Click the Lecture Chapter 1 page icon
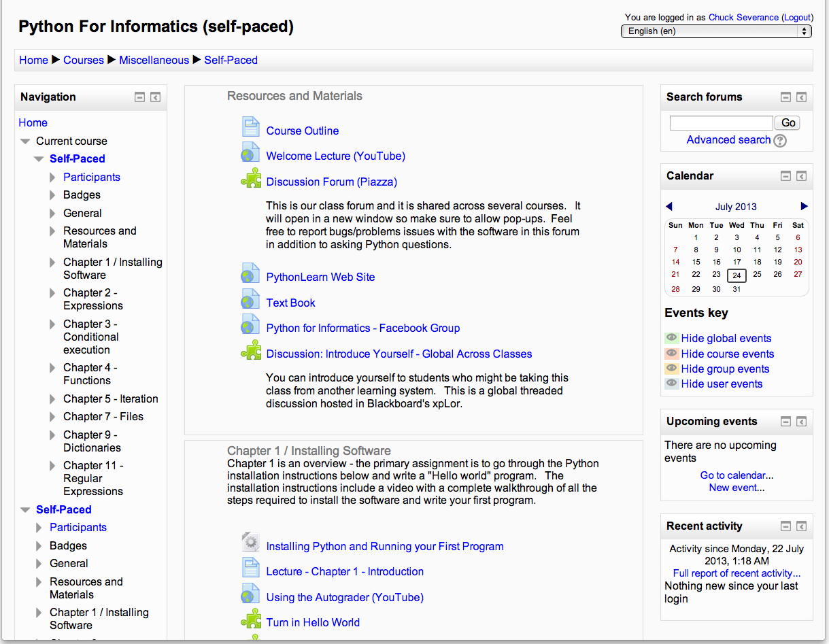This screenshot has width=829, height=644. point(251,568)
